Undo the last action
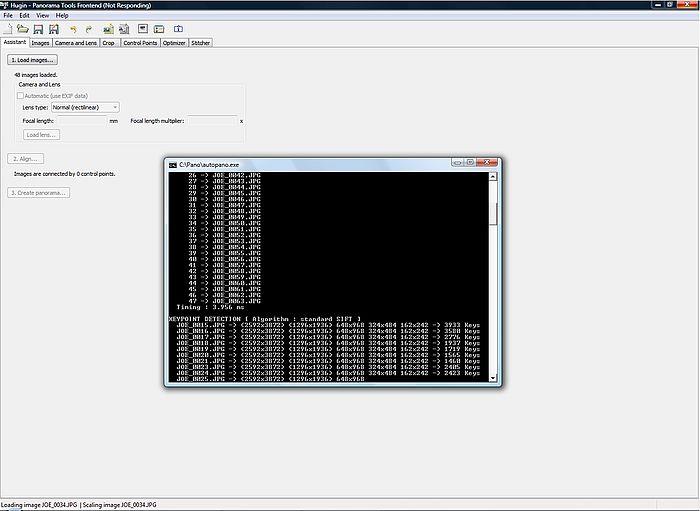700x511 pixels. point(73,29)
